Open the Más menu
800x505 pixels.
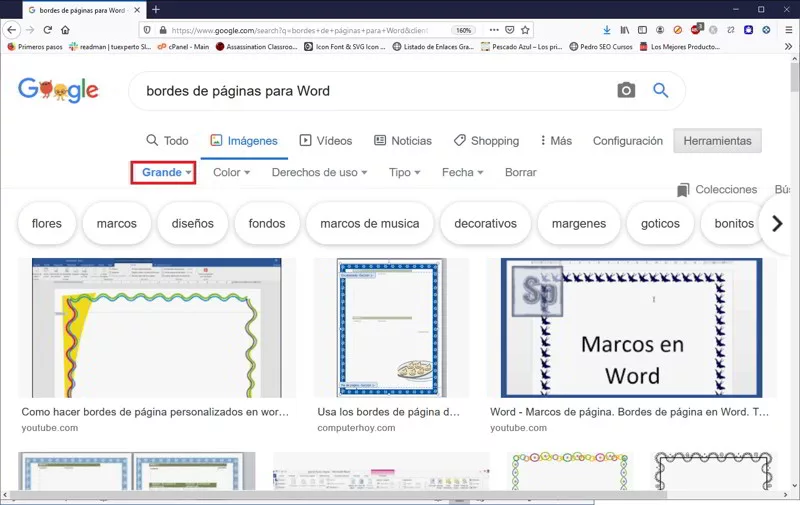coord(556,141)
